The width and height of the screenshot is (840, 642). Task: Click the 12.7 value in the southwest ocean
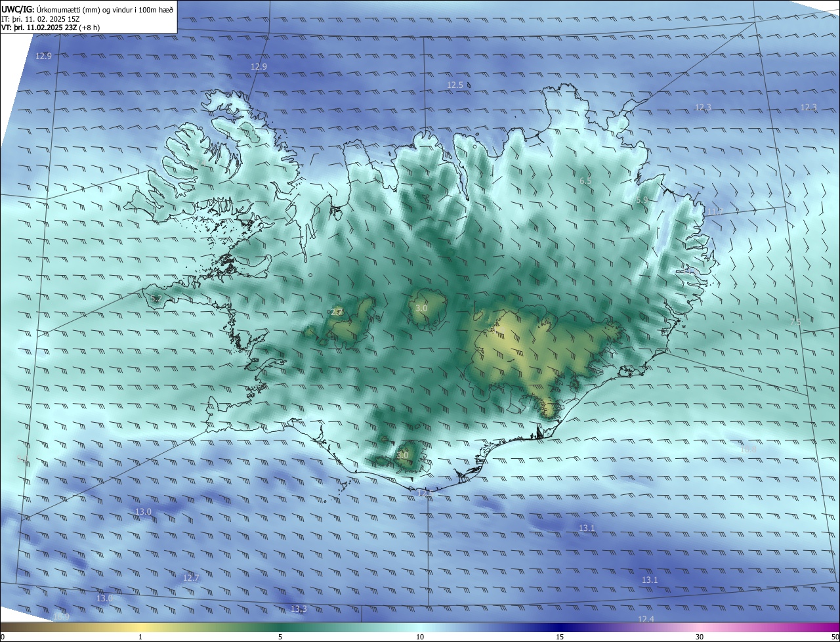coord(190,578)
